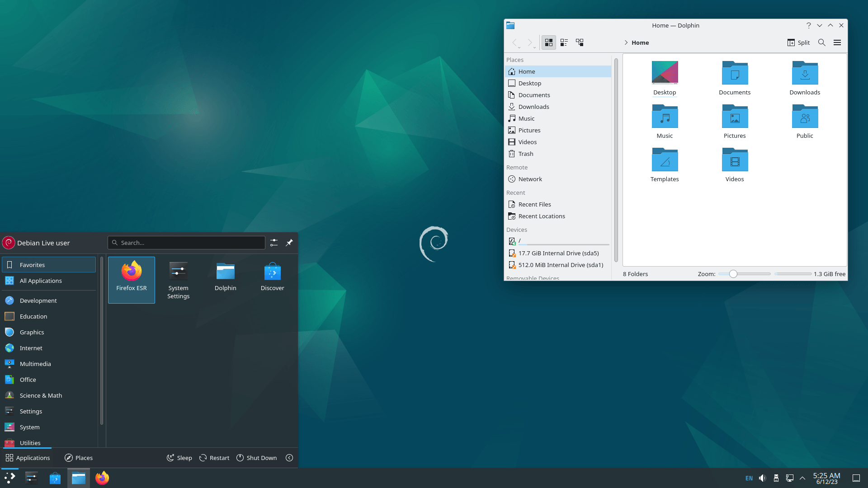Open the Dolphin search
Screen dimensions: 868x488
tap(822, 42)
